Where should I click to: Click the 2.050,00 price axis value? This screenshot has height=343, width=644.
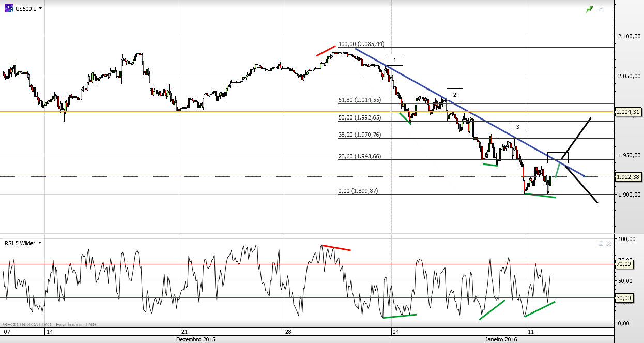630,76
